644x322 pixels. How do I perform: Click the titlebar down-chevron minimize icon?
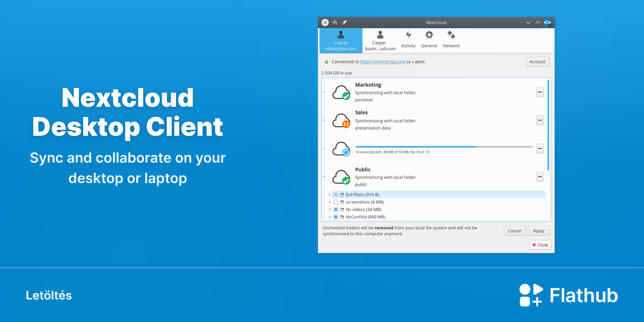[x=529, y=23]
